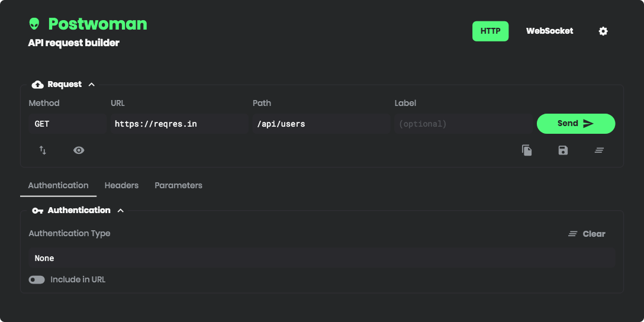The image size is (644, 322).
Task: Collapse the Authentication section chevron
Action: (x=121, y=211)
